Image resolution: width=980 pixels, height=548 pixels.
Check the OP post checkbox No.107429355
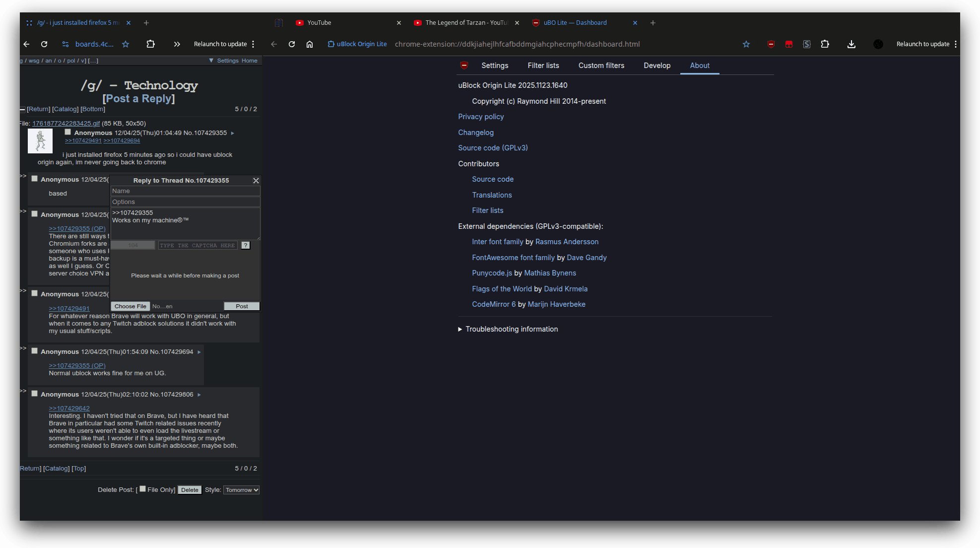click(x=68, y=132)
